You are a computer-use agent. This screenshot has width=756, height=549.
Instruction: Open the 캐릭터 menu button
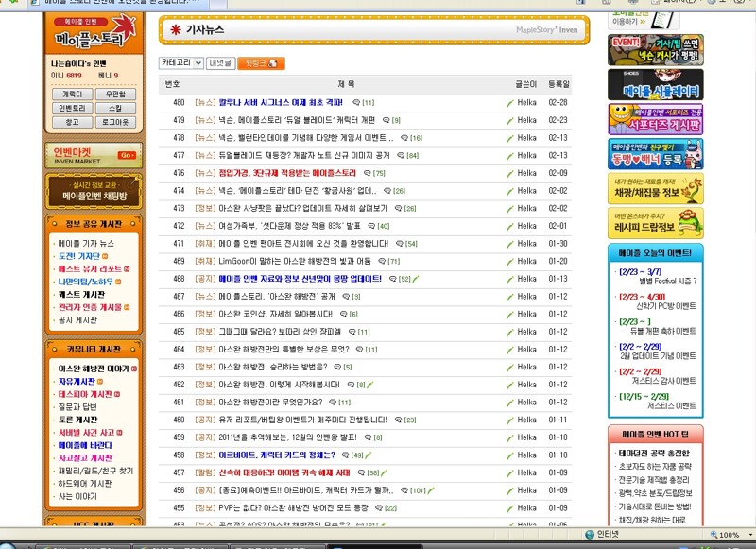(73, 94)
